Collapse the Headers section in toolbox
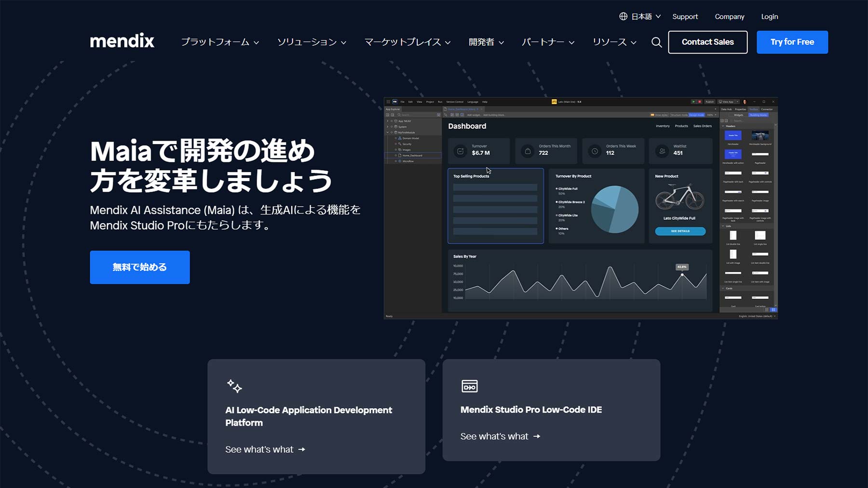The width and height of the screenshot is (868, 488). click(x=723, y=126)
